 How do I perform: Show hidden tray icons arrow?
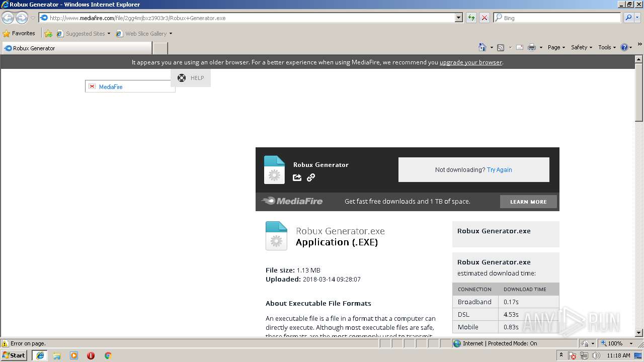pos(561,355)
